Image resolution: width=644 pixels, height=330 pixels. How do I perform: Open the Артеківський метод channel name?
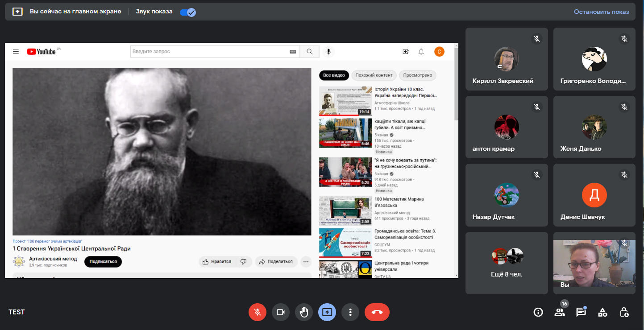coord(53,259)
